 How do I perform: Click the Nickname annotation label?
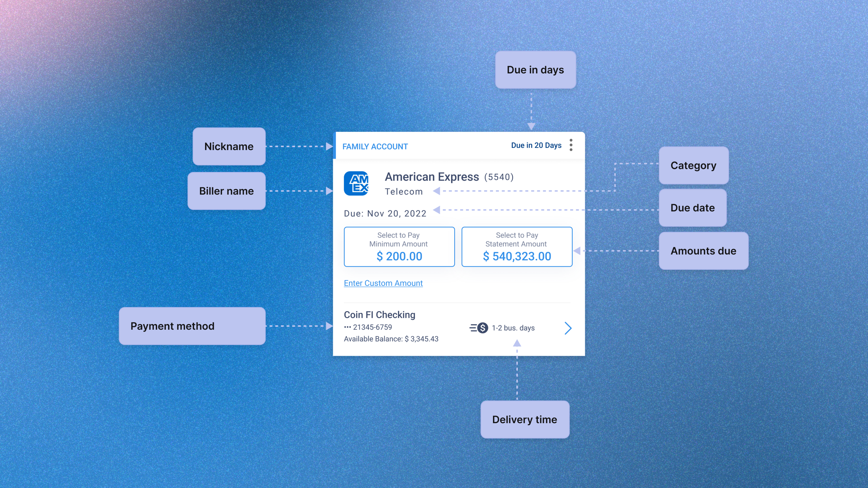point(229,146)
